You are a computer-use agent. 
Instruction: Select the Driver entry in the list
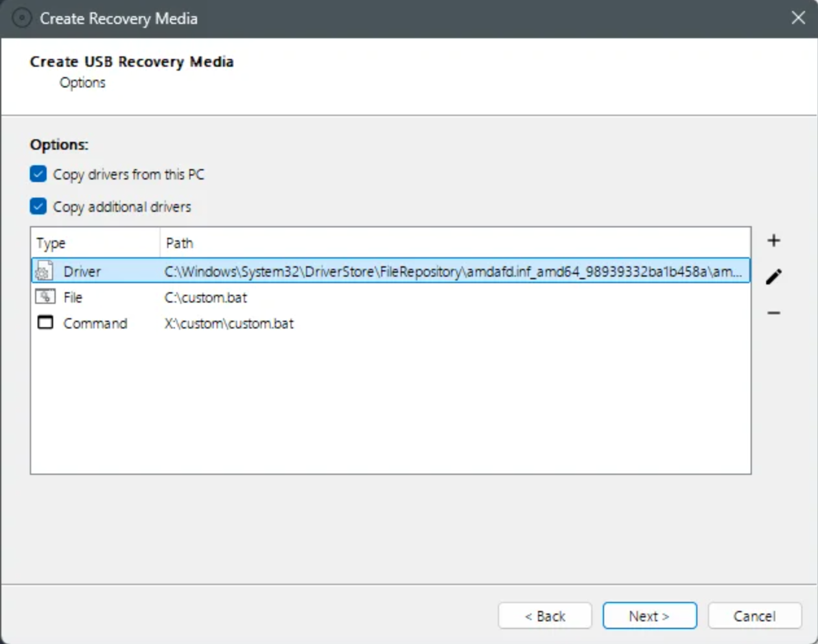tap(82, 271)
